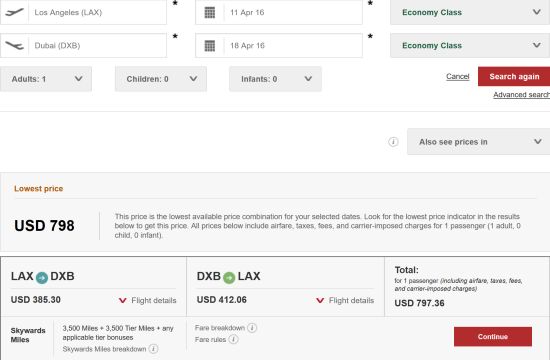Open the Infants: 0 dropdown
550x360 pixels.
(x=275, y=79)
